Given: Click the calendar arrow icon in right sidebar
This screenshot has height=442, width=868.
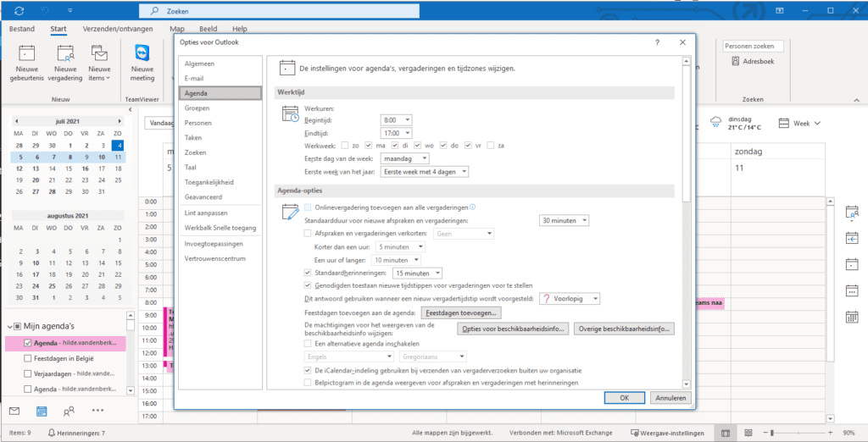Looking at the screenshot, I should coord(852,238).
